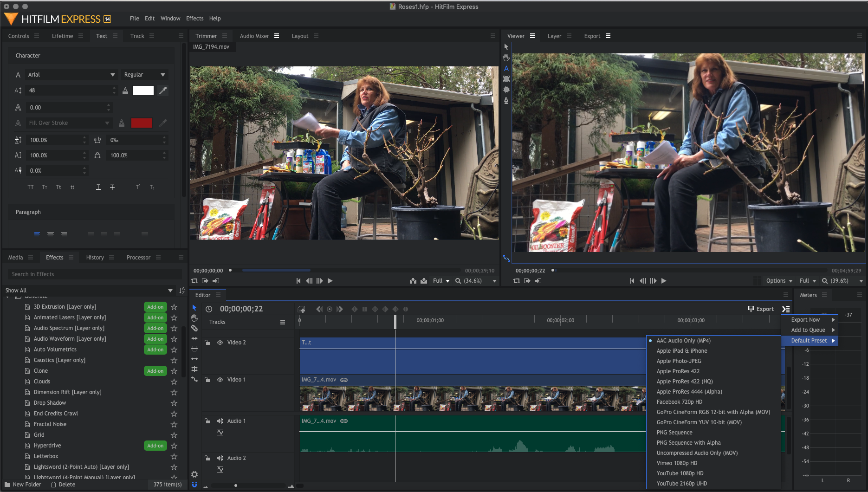Hide the Video 2 track
The height and width of the screenshot is (492, 868).
tap(220, 343)
